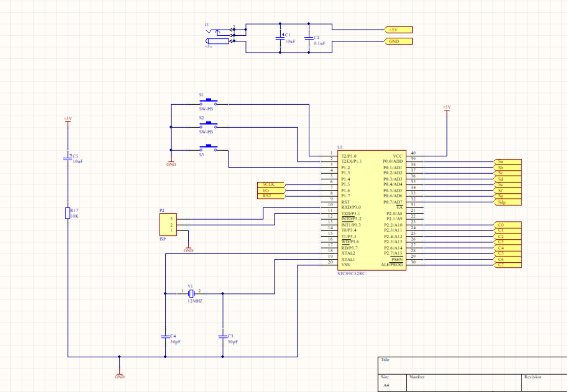
Task: Click the VCC pin name
Action: [398, 156]
